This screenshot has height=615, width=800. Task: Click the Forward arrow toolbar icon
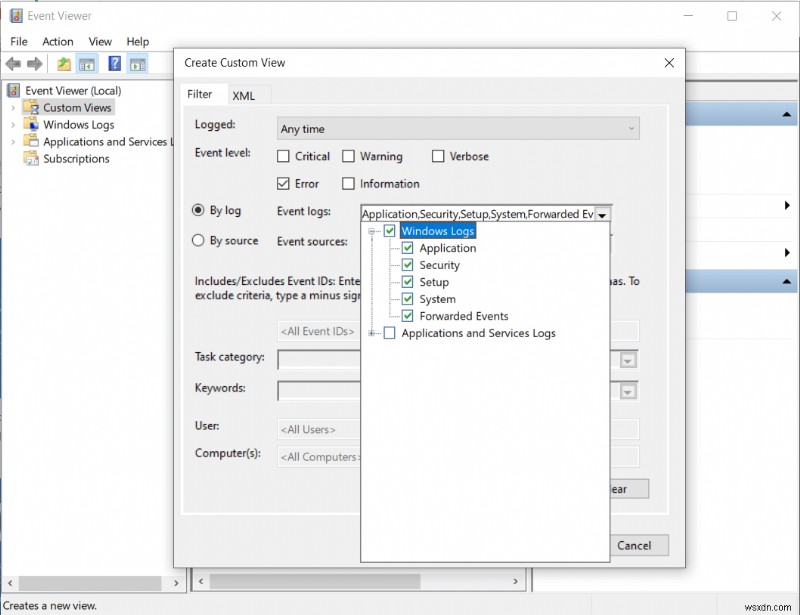35,64
